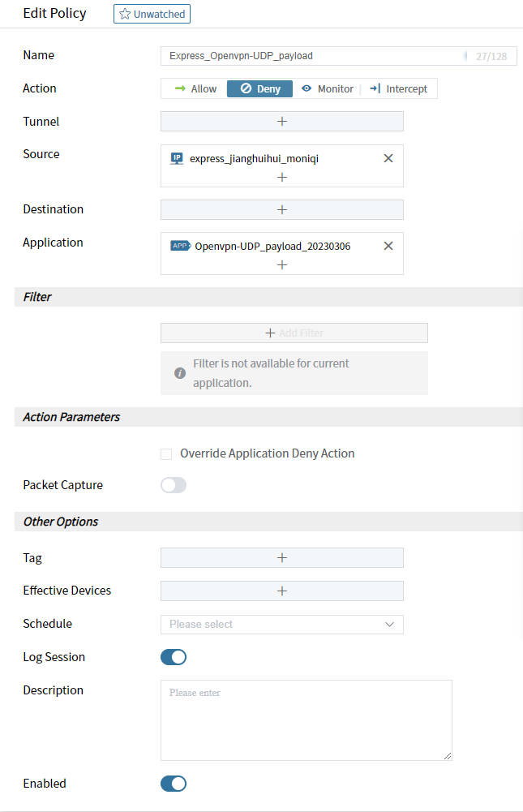Add another Application with plus icon
This screenshot has height=812, width=523.
(x=282, y=264)
